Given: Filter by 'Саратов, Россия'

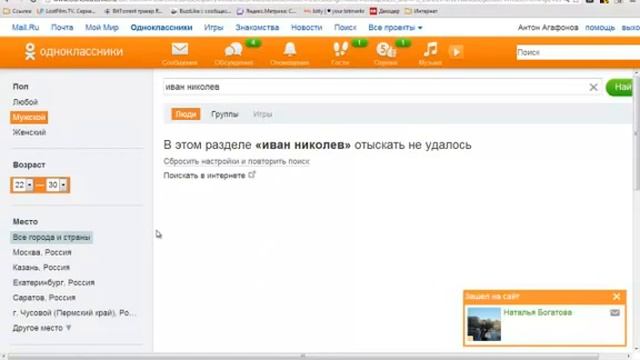Looking at the screenshot, I should pyautogui.click(x=44, y=298).
